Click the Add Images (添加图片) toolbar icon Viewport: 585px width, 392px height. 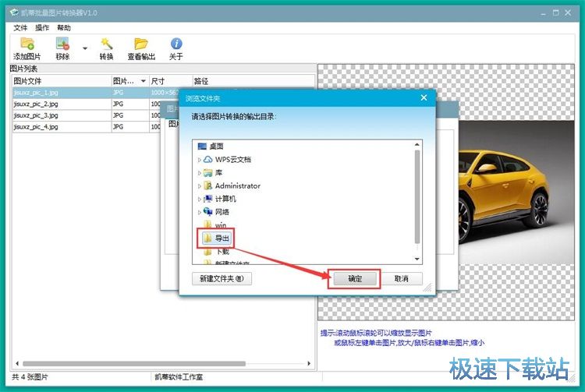click(x=27, y=44)
